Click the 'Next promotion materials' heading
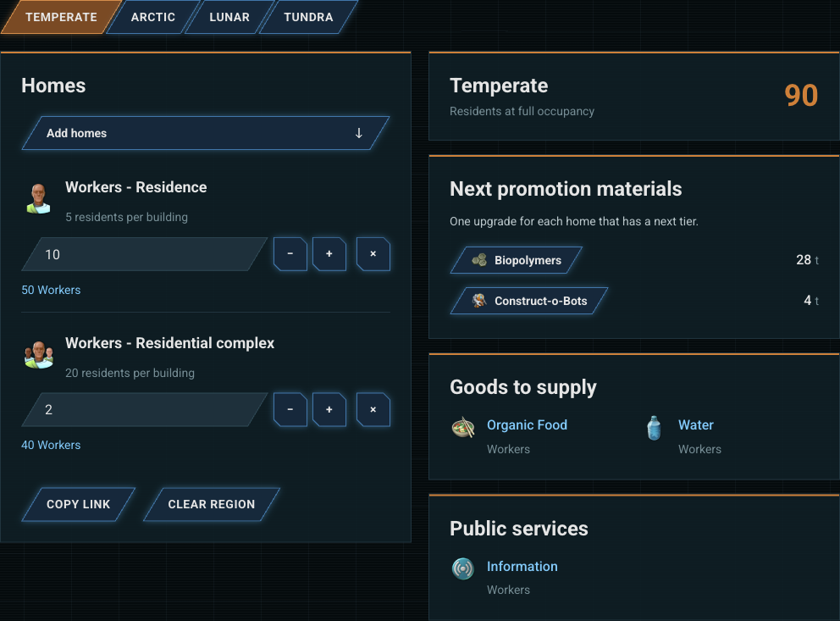Screen dimensions: 840x621 point(566,189)
